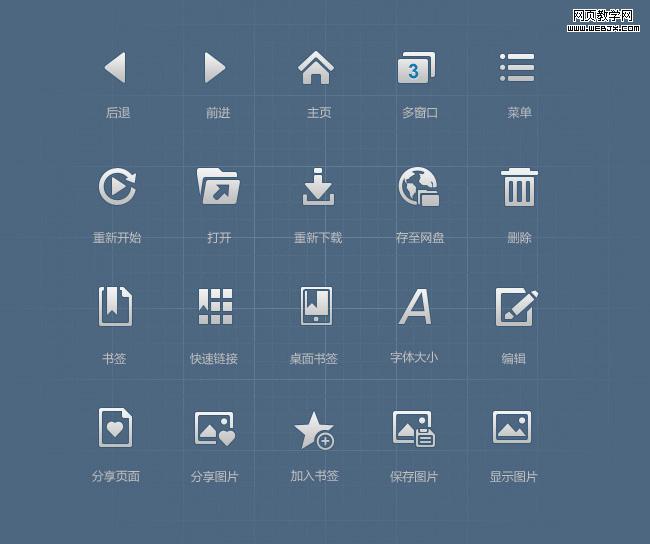
Task: Click the show picture icon (显示图片)
Action: coord(512,427)
